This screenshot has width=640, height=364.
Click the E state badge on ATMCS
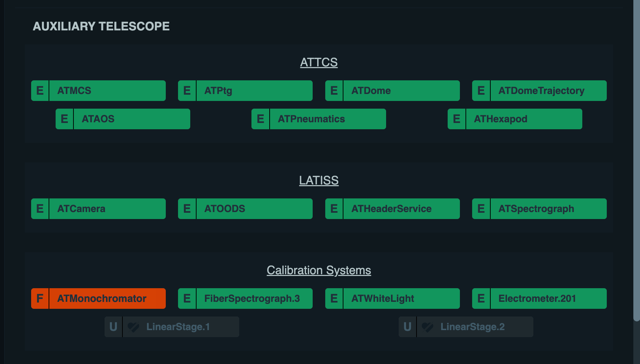tap(40, 90)
